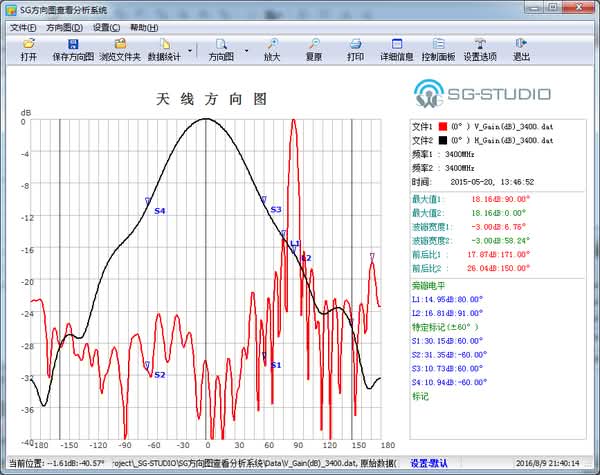This screenshot has width=600, height=475.
Task: Open the 帮助(H) menu
Action: (x=144, y=27)
